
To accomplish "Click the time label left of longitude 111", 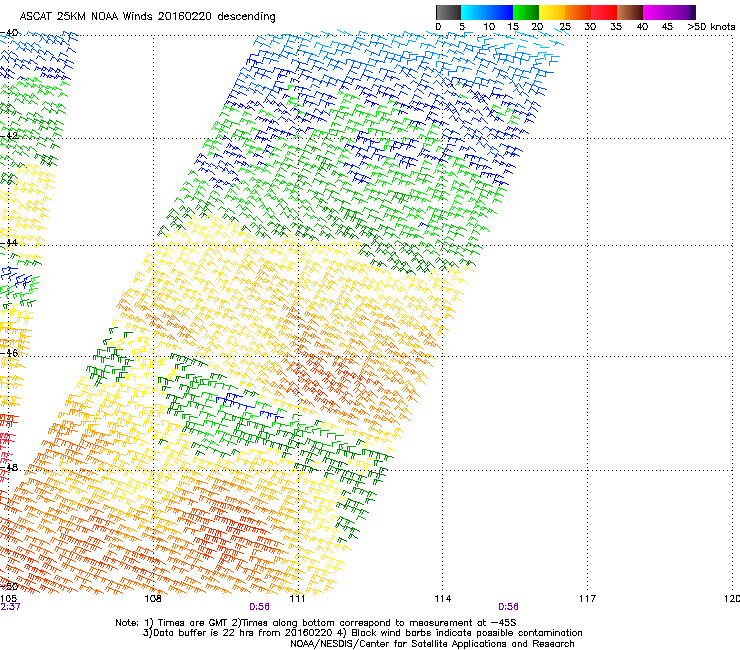I will [259, 607].
